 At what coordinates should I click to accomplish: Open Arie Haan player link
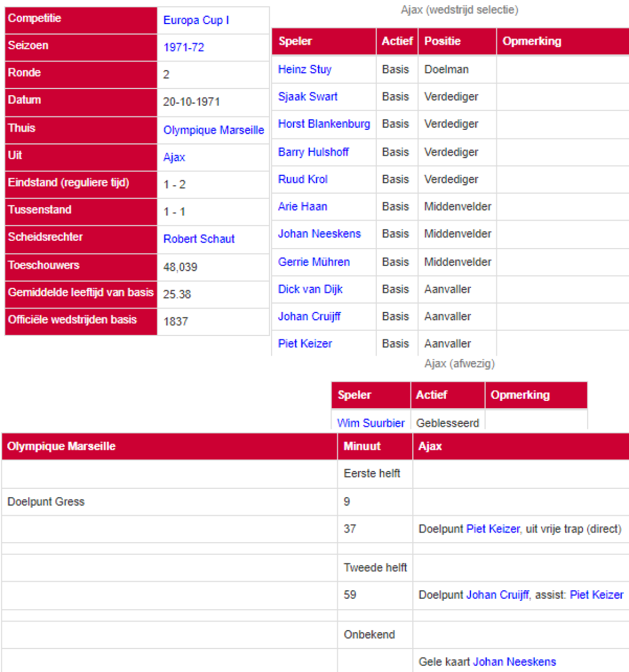click(302, 207)
